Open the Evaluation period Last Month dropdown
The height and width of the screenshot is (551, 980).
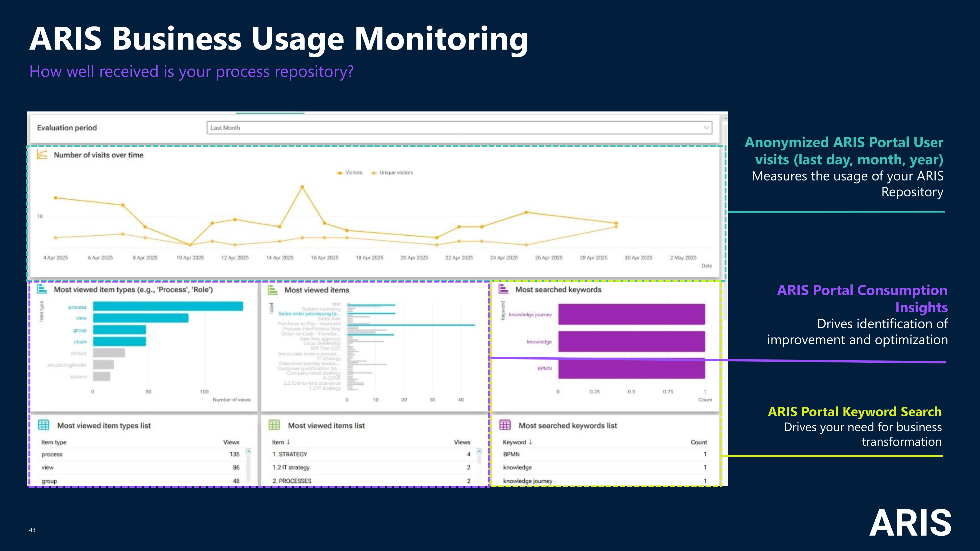tap(459, 128)
